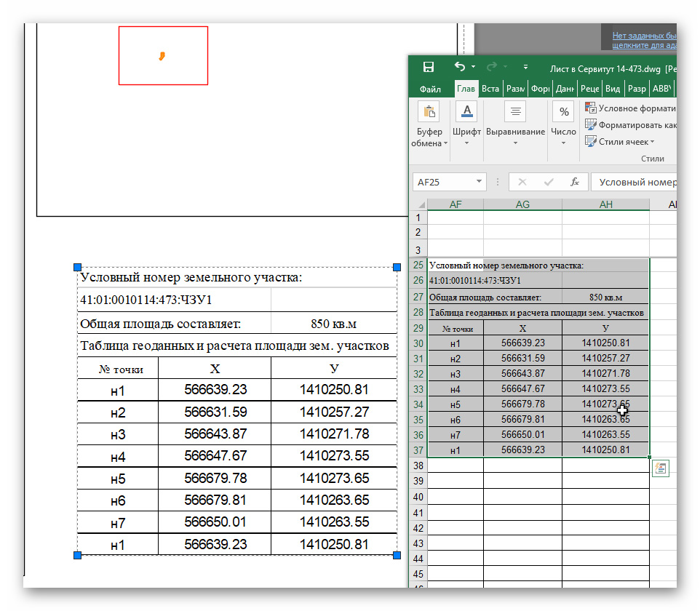Select column header AG

click(x=522, y=204)
